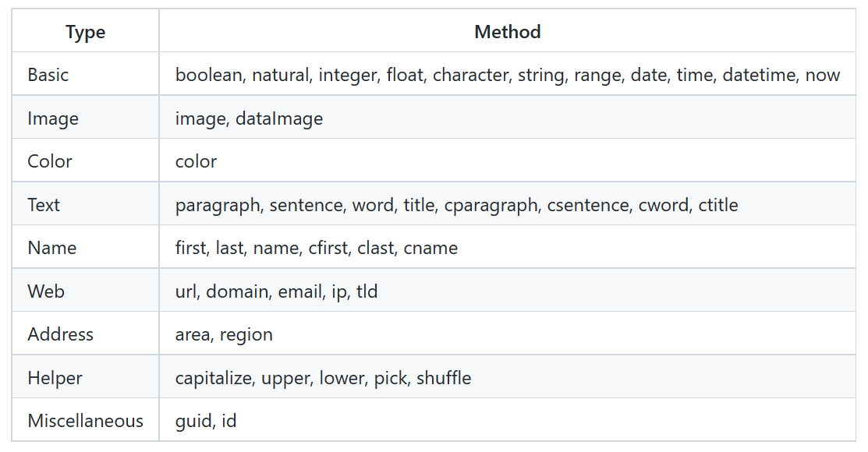This screenshot has width=868, height=452.
Task: Click the boolean, natural, integer methods cell
Action: (507, 74)
